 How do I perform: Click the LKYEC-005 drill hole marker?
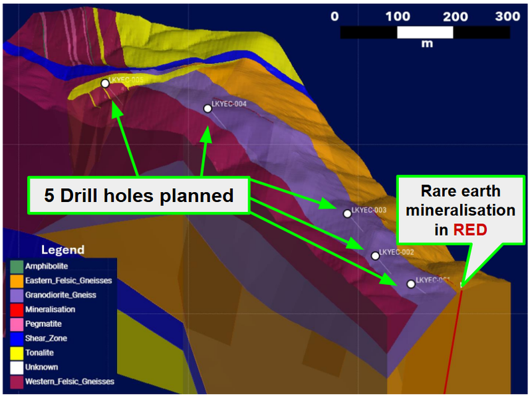[105, 83]
